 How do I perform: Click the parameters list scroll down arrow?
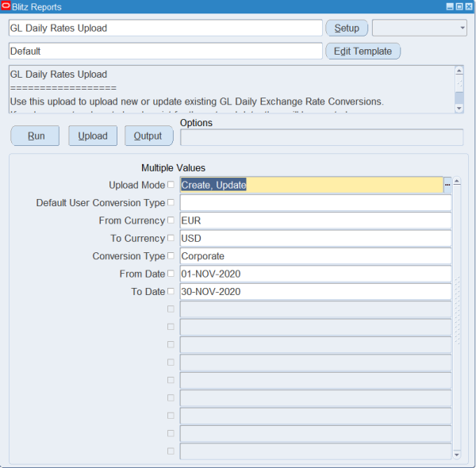(457, 455)
